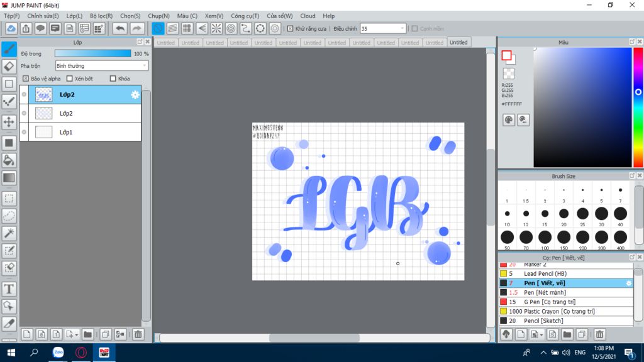Open add-brush dropdown arrow in brush panel
This screenshot has height=362, width=644.
[541, 335]
